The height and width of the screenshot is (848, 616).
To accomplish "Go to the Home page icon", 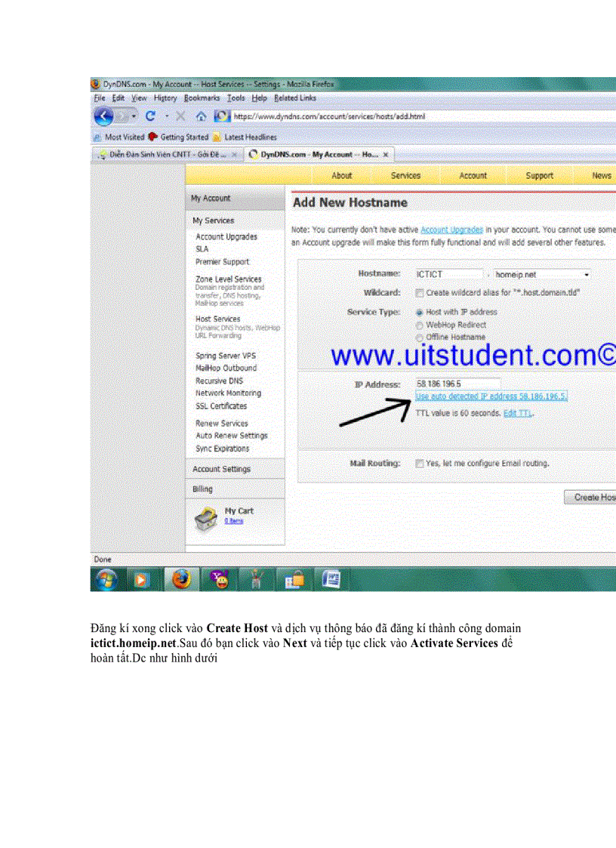I will 201,116.
